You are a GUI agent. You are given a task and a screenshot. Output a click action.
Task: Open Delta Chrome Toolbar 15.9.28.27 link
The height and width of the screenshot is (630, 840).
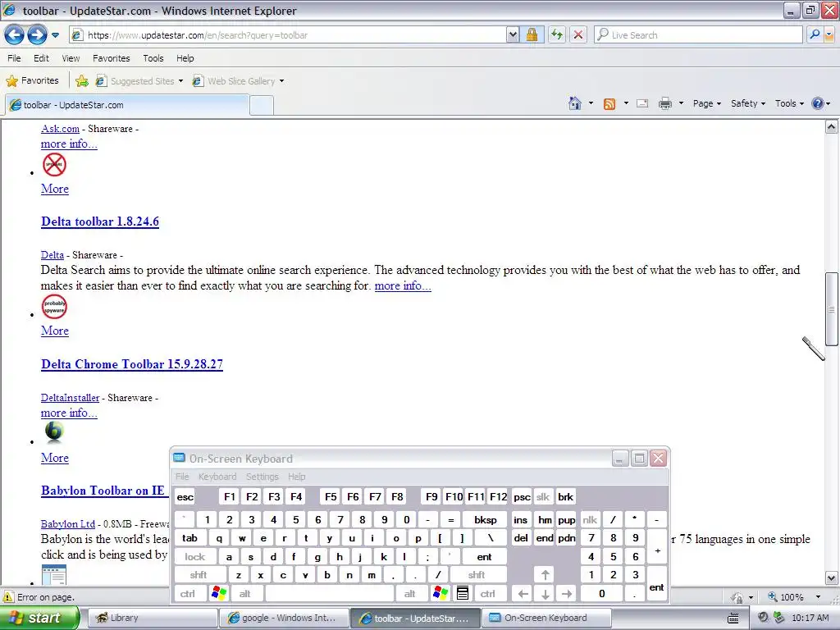click(x=132, y=364)
